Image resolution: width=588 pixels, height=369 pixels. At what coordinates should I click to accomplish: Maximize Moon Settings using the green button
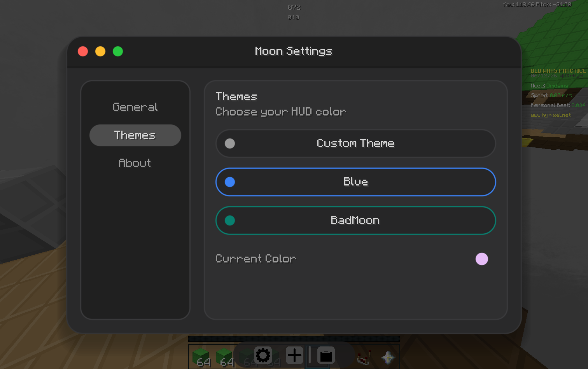pyautogui.click(x=118, y=51)
